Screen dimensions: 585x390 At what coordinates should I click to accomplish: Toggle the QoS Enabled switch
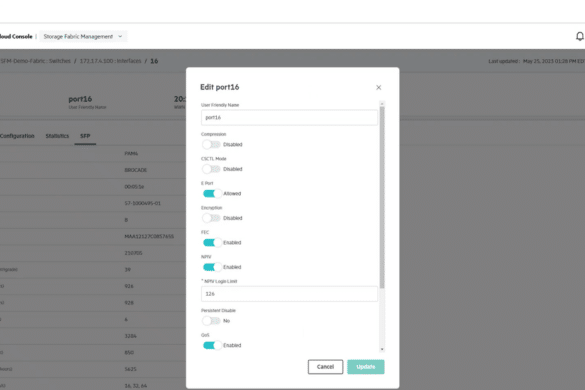click(212, 345)
